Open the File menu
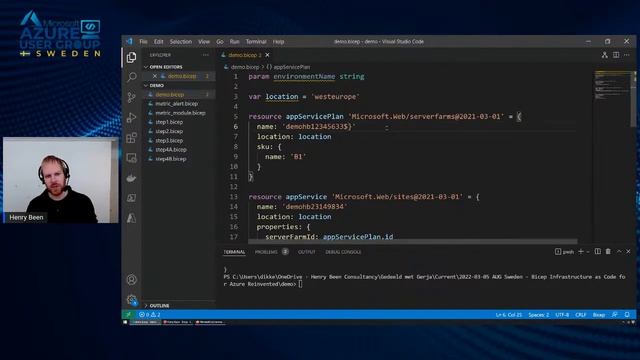Viewport: 640px width, 360px height. [x=143, y=42]
